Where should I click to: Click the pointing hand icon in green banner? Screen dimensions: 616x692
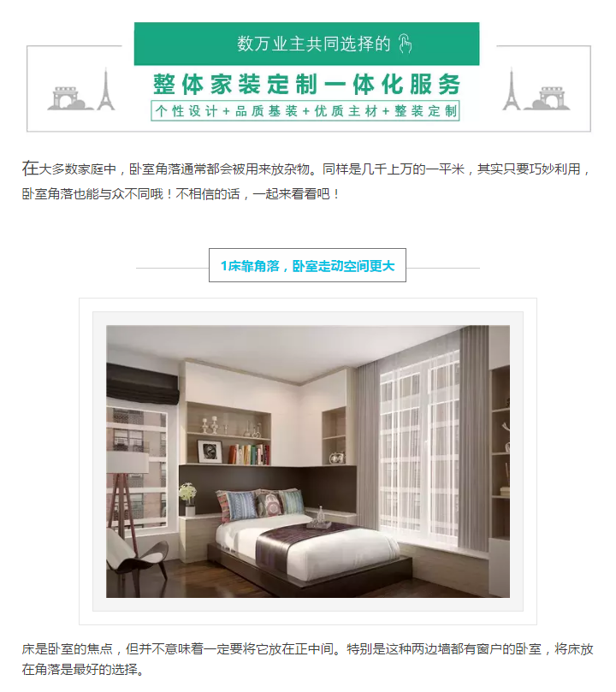(x=405, y=44)
